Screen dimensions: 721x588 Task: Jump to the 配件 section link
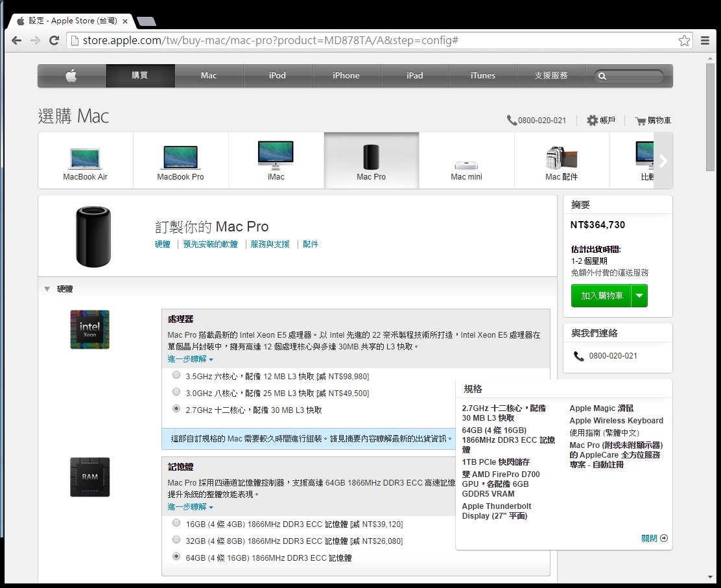pyautogui.click(x=311, y=244)
